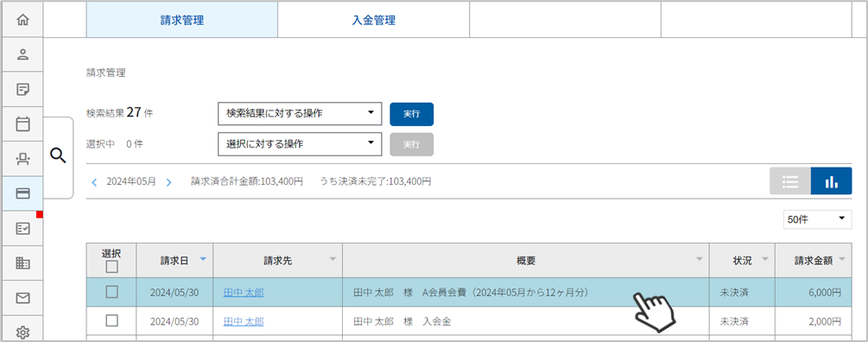The width and height of the screenshot is (868, 342).
Task: Open the member person icon in sidebar
Action: point(22,54)
